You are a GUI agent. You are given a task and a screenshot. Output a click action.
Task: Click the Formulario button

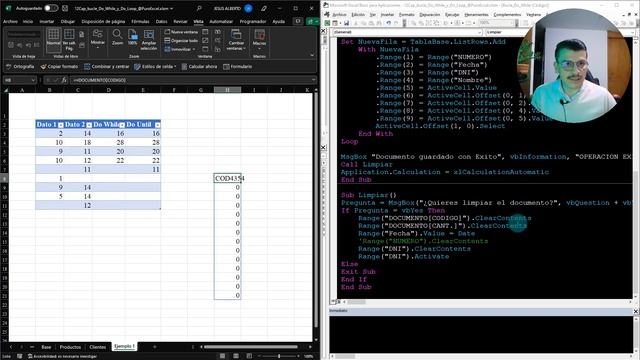pos(238,67)
